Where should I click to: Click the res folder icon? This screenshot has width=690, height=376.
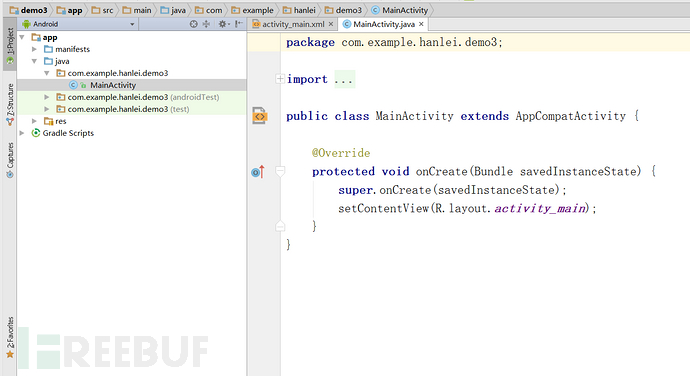[48, 121]
